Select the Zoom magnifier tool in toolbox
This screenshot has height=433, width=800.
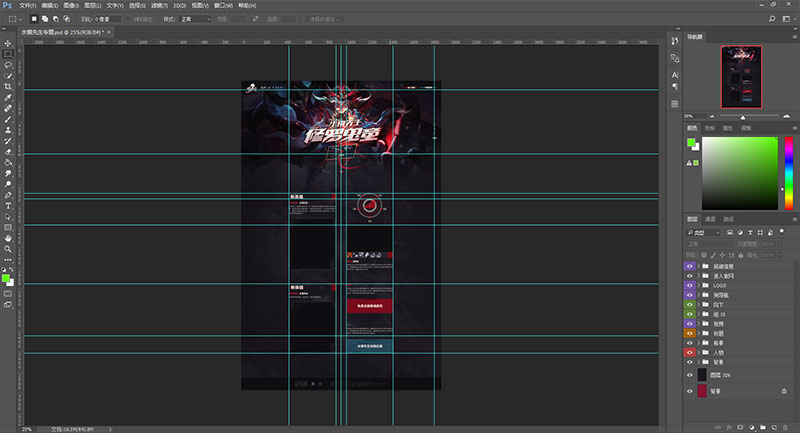point(8,249)
